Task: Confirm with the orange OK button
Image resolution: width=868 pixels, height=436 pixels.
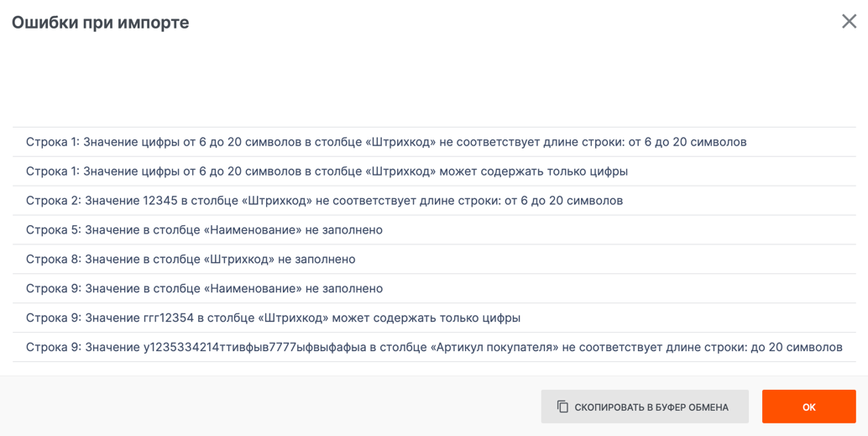Action: pyautogui.click(x=808, y=407)
